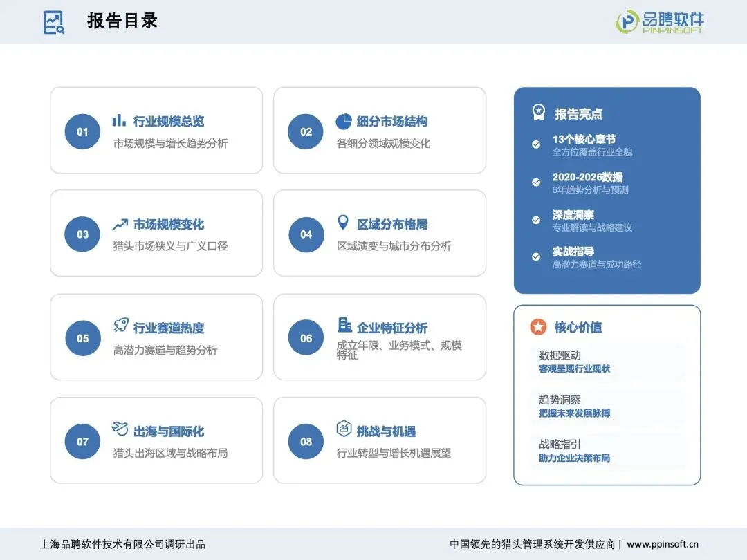Open the 挑战与机遇 section title
Viewport: 747px width, 560px height.
pyautogui.click(x=387, y=431)
